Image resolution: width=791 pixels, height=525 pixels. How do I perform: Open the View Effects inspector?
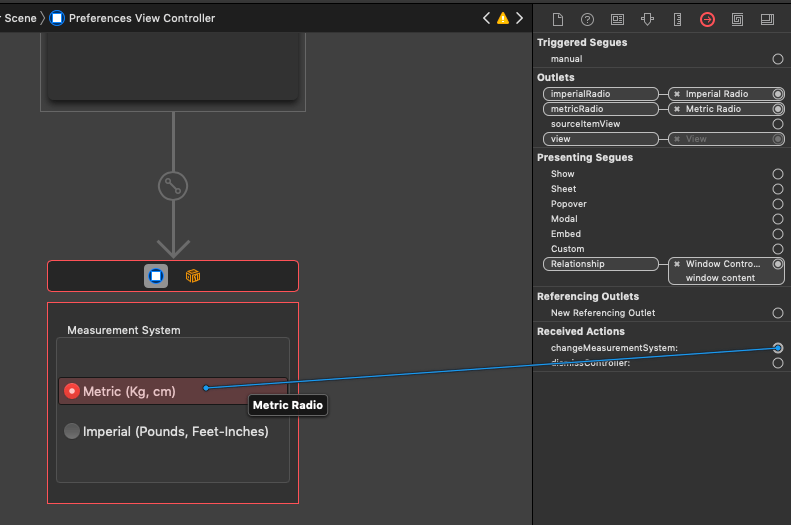click(767, 19)
